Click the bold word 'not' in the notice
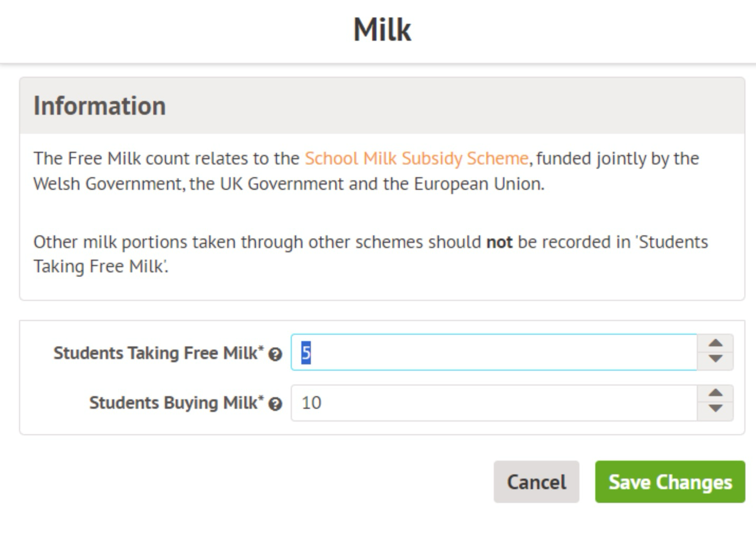The width and height of the screenshot is (756, 550). [499, 242]
